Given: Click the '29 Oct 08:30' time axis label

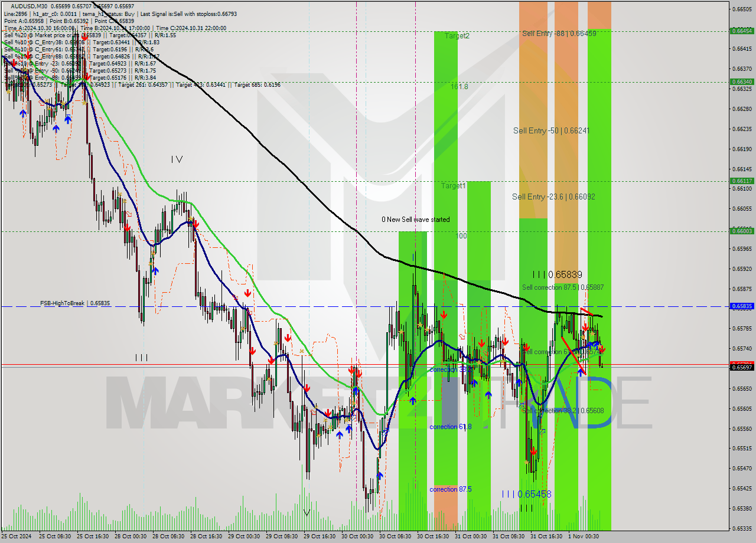Looking at the screenshot, I should 282,536.
